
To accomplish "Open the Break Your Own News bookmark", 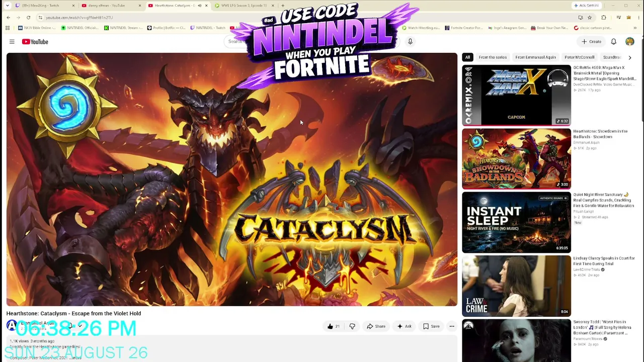I will (549, 28).
